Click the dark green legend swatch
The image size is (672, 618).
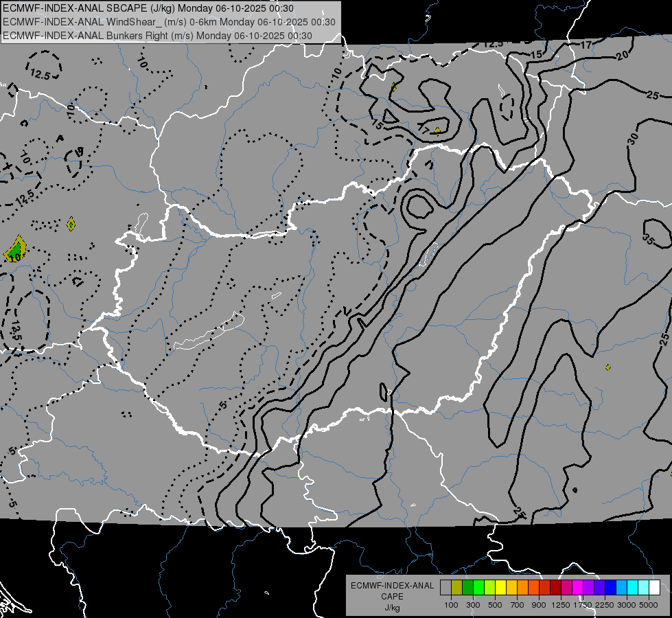point(467,587)
